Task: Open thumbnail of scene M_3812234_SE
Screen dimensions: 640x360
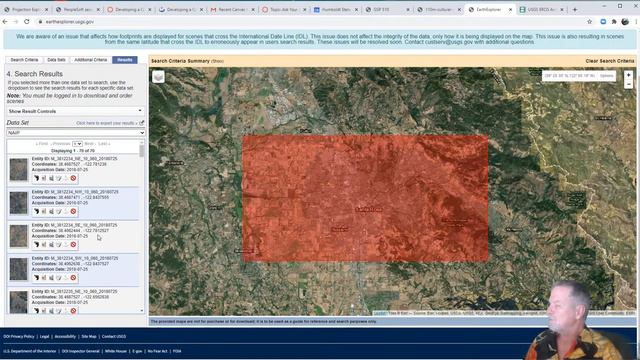Action: point(18,236)
